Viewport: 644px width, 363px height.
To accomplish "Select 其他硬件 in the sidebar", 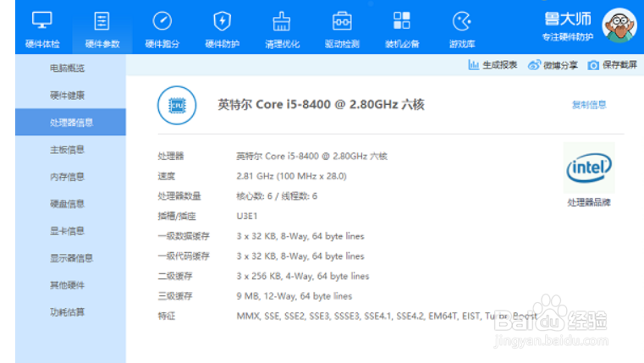I will pos(70,285).
